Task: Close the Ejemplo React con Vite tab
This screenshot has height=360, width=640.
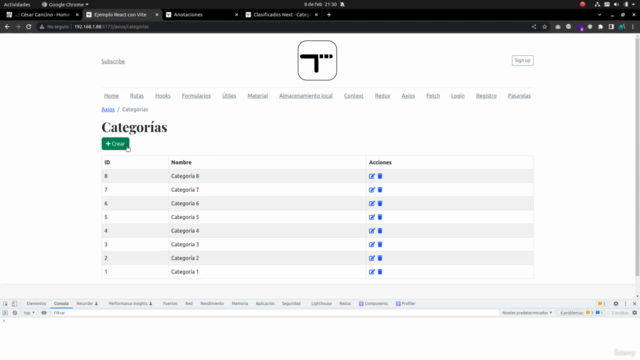Action: [x=157, y=15]
